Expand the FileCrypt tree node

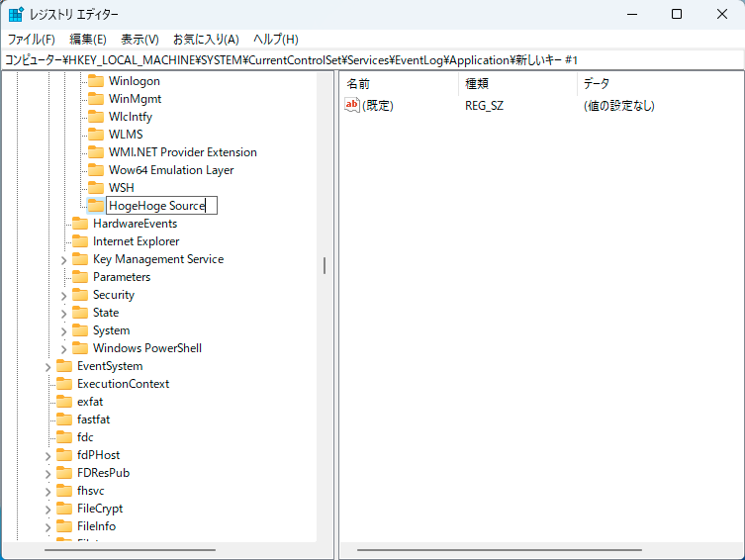coord(48,509)
